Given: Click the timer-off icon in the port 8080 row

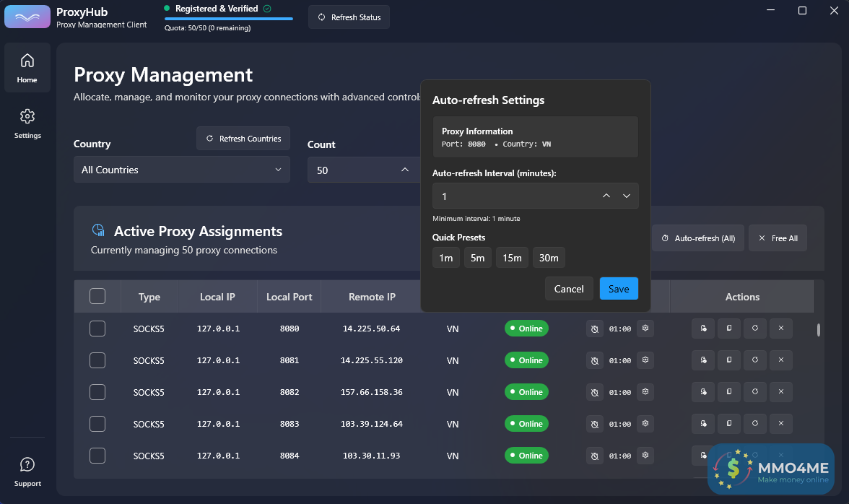Looking at the screenshot, I should 594,329.
